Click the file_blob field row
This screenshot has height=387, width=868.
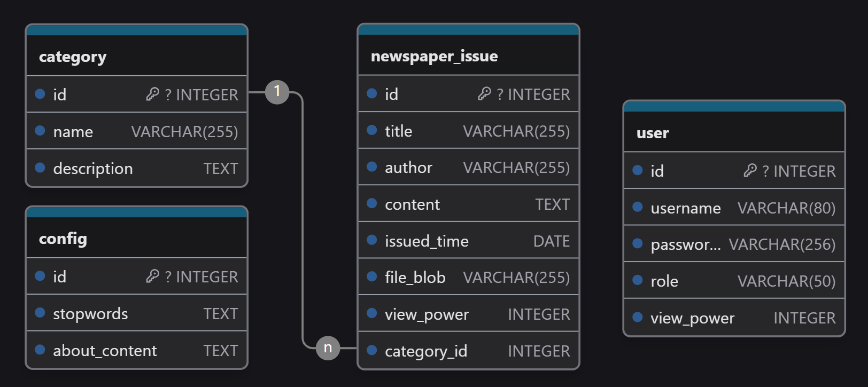coord(468,278)
